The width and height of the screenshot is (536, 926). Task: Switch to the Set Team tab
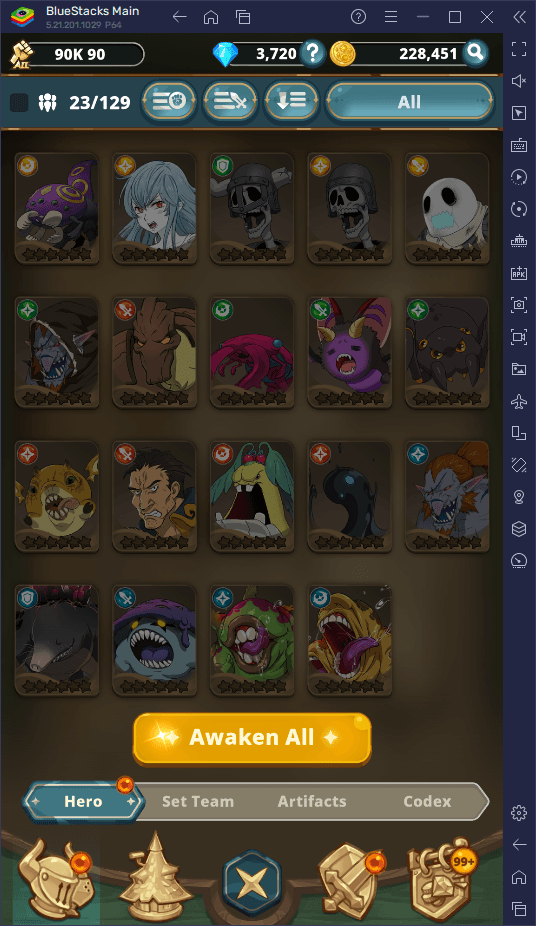pos(198,801)
